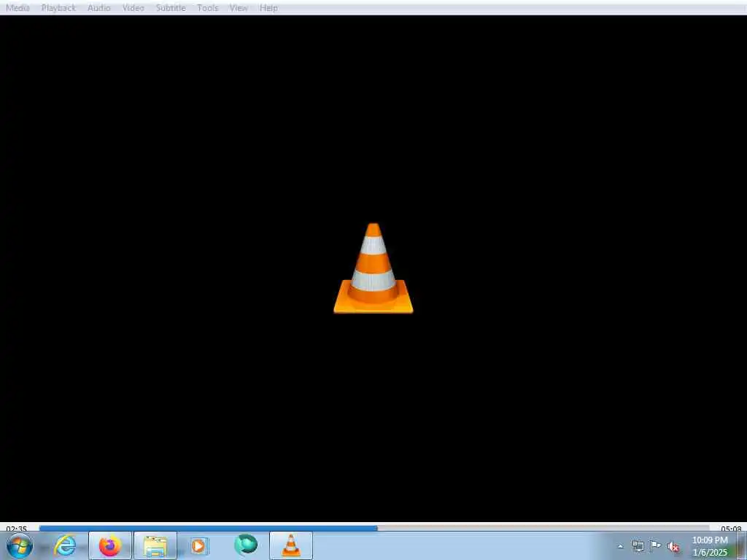Click the VLC cone logo in video area

[x=373, y=268]
